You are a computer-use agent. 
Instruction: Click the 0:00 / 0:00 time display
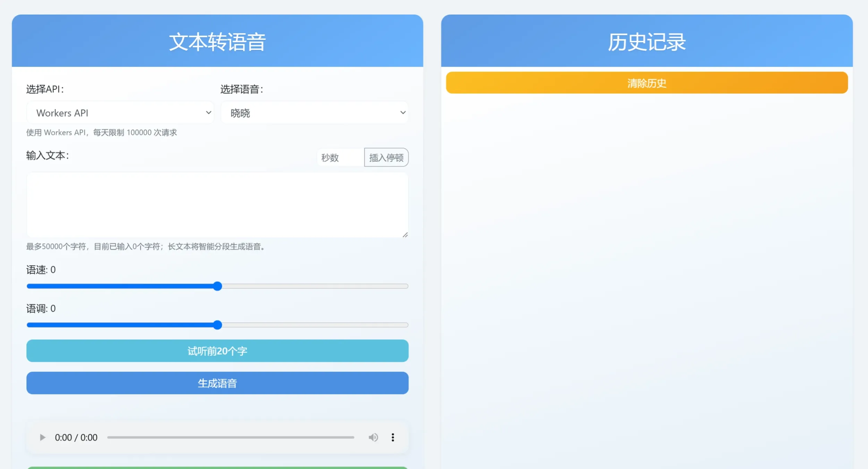76,437
